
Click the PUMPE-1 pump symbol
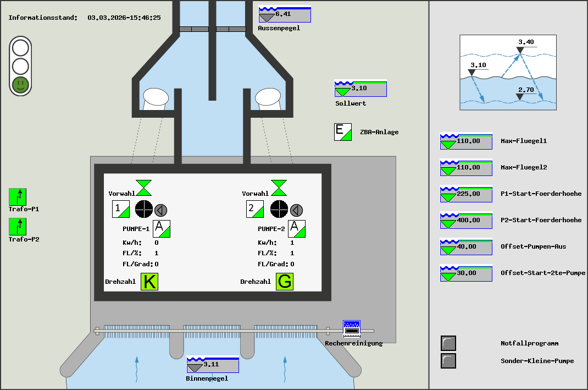tap(144, 209)
